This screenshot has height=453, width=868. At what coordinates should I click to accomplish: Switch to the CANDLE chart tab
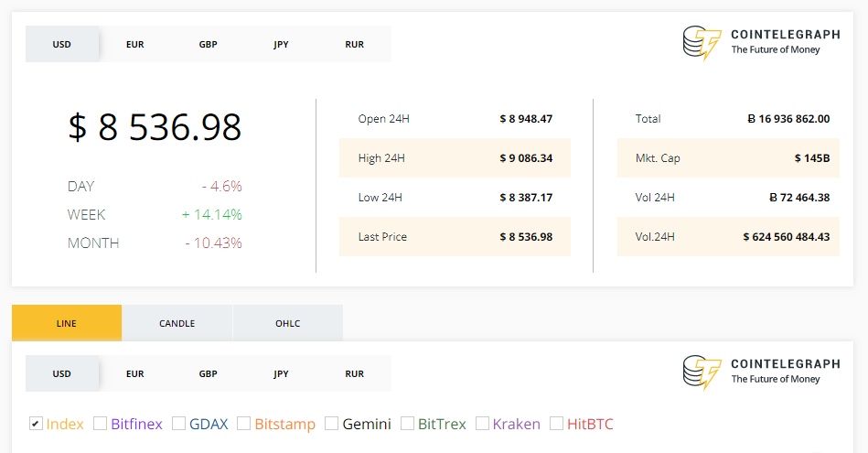click(177, 323)
